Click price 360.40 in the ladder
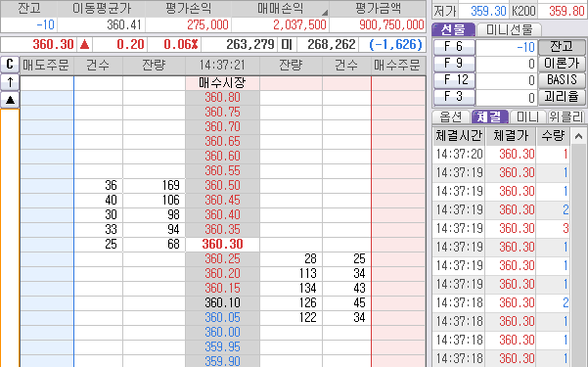This screenshot has height=367, width=588. click(x=222, y=214)
